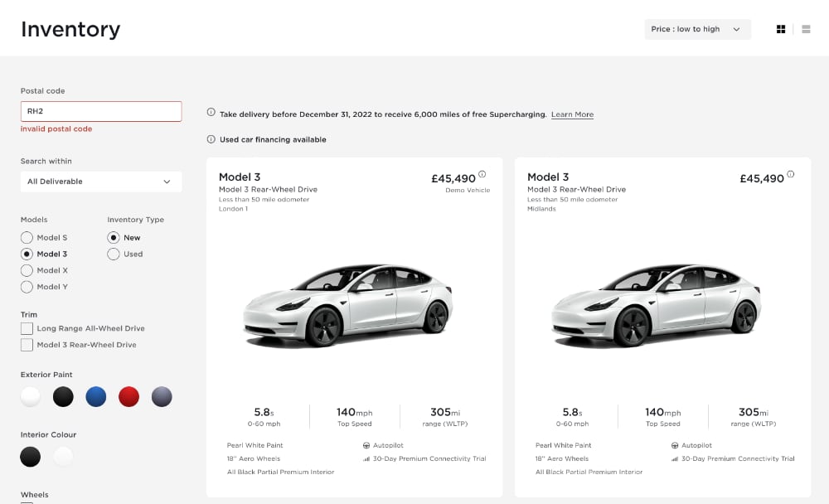This screenshot has height=504, width=829.
Task: Click £45,490 price on Midlands card
Action: (x=761, y=179)
